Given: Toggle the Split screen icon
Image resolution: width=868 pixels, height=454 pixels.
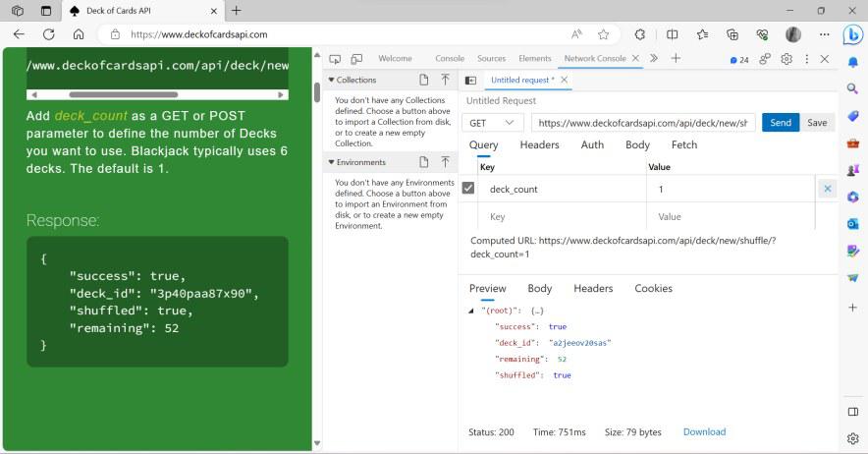Looking at the screenshot, I should point(672,34).
